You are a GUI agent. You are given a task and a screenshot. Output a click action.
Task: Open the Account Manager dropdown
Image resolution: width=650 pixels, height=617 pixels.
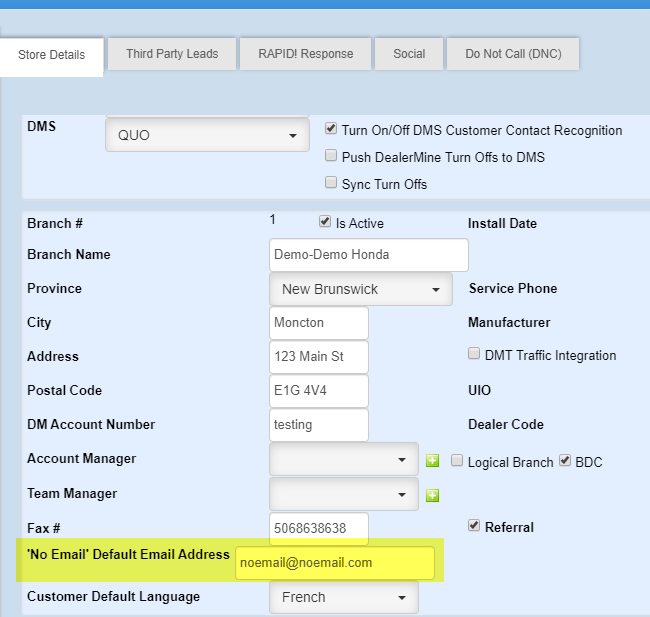344,460
